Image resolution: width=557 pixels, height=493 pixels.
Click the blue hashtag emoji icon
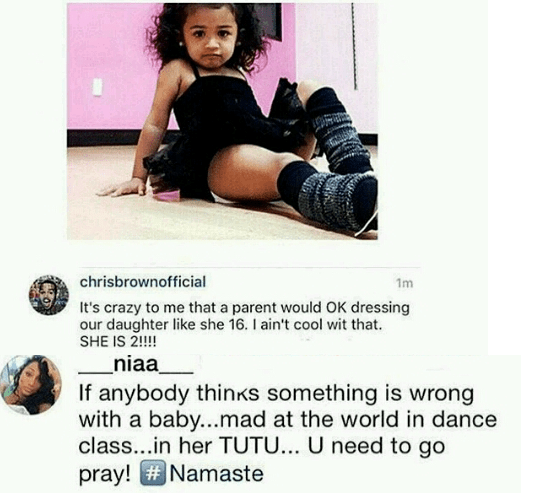pos(153,473)
